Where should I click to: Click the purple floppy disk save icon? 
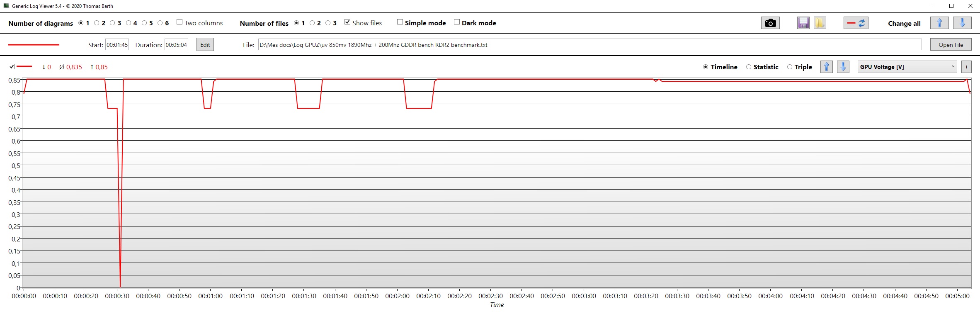(803, 23)
